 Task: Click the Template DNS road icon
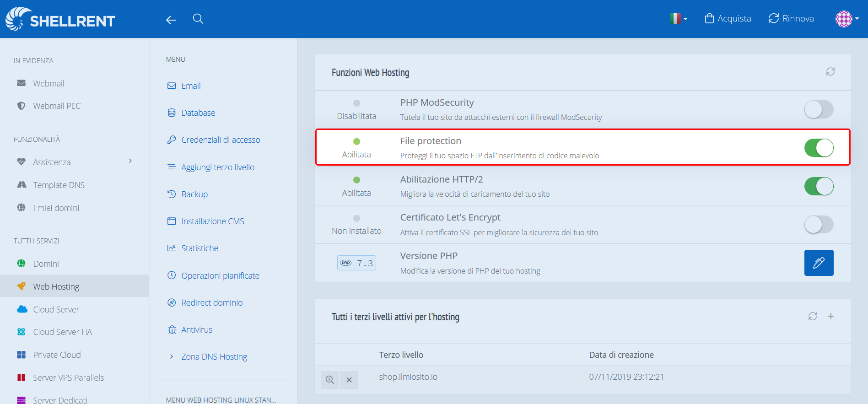22,184
